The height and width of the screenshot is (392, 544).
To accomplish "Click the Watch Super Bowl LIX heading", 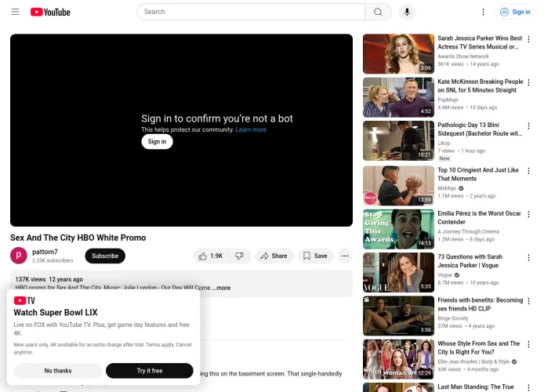I will pos(56,312).
